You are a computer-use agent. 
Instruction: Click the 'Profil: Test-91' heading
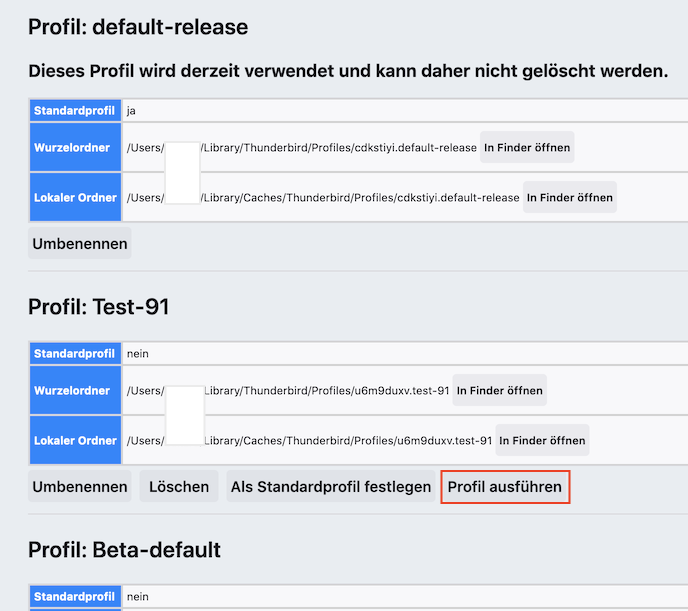(x=99, y=307)
